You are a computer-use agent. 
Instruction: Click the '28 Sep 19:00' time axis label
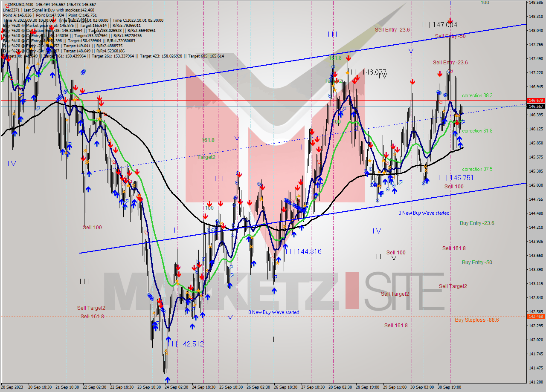[x=368, y=387]
